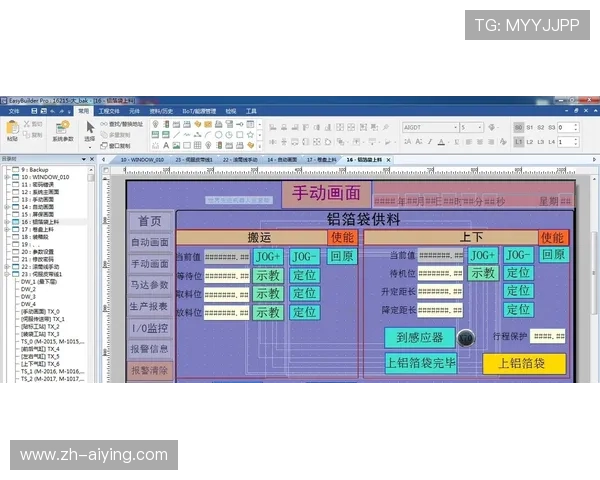
Task: Insert a bit lamp object
Action: tap(155, 124)
